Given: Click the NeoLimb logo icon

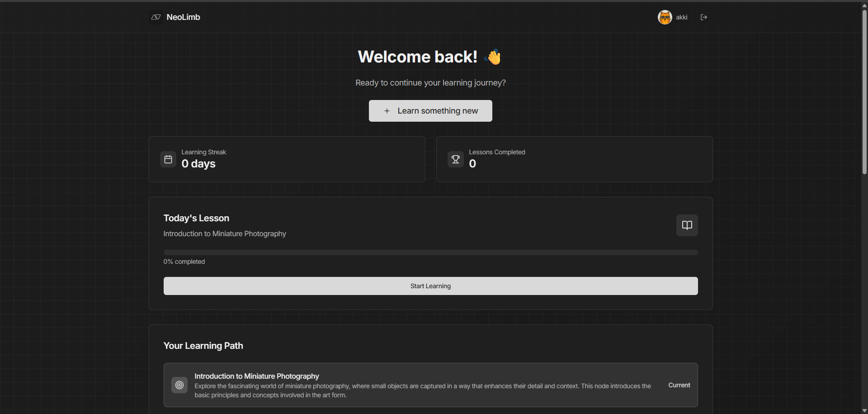Looking at the screenshot, I should point(156,17).
